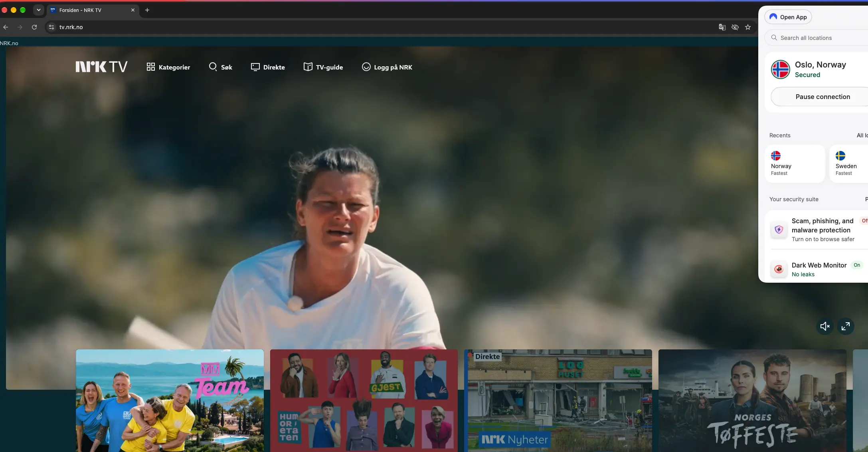Click the browser forward arrow
The image size is (868, 452).
pyautogui.click(x=20, y=27)
